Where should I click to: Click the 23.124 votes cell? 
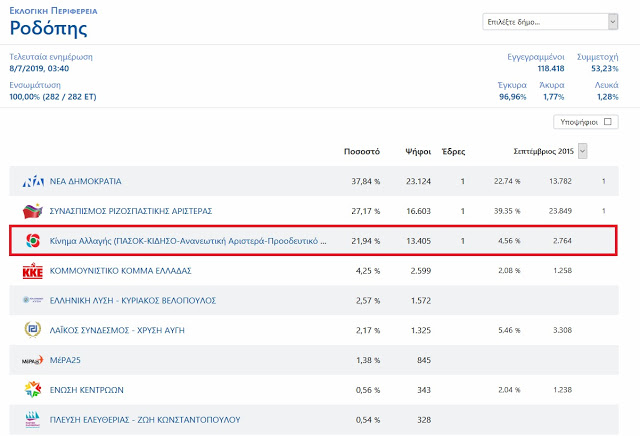(418, 181)
